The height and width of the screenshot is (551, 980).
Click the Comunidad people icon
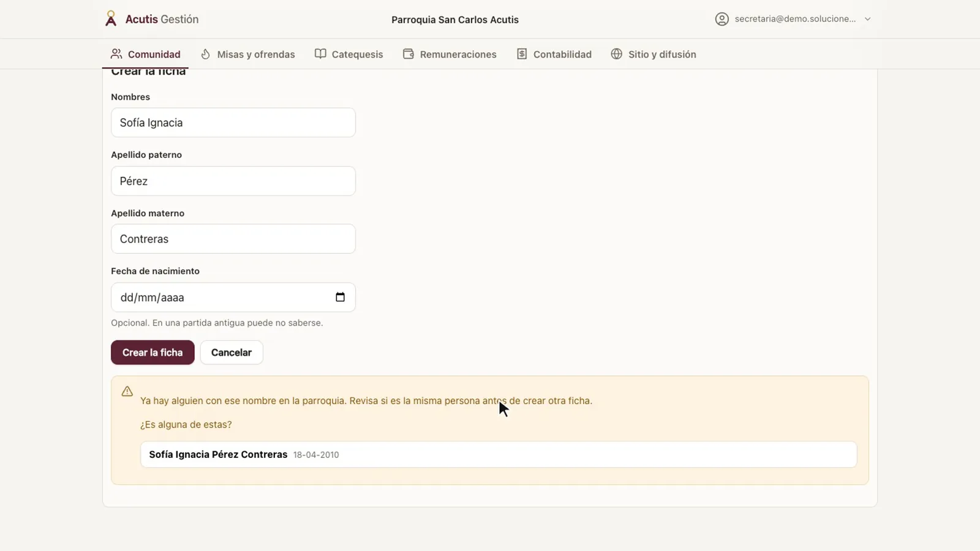116,54
